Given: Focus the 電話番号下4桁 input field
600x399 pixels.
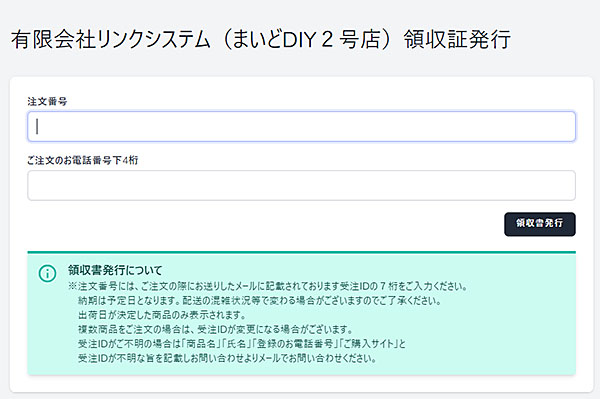Looking at the screenshot, I should coord(301,186).
